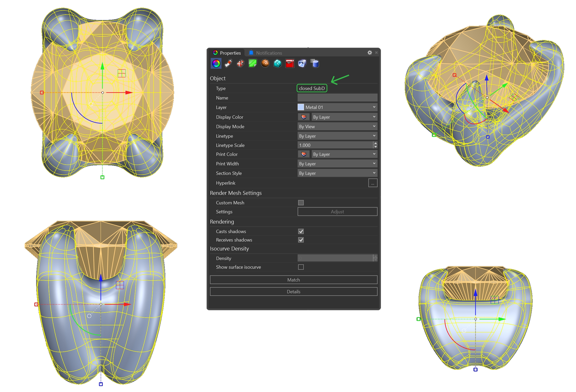
Task: Click the Display Color swatch
Action: 304,117
